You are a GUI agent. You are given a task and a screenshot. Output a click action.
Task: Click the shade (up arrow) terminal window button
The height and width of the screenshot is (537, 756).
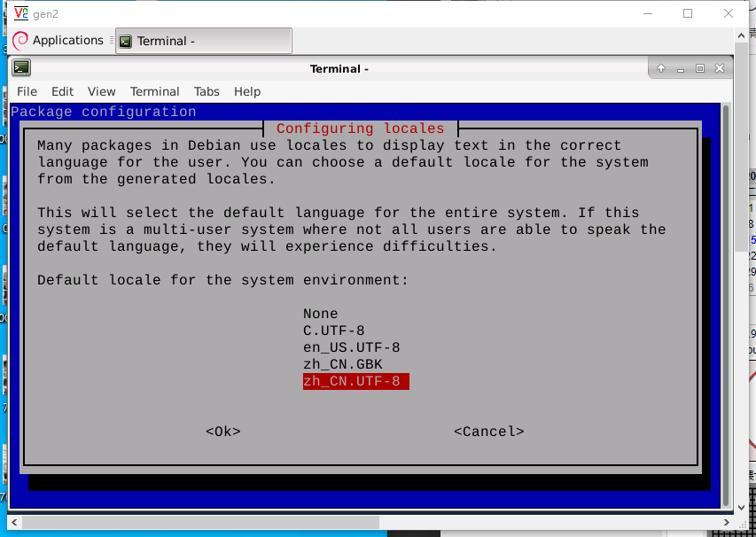[661, 68]
